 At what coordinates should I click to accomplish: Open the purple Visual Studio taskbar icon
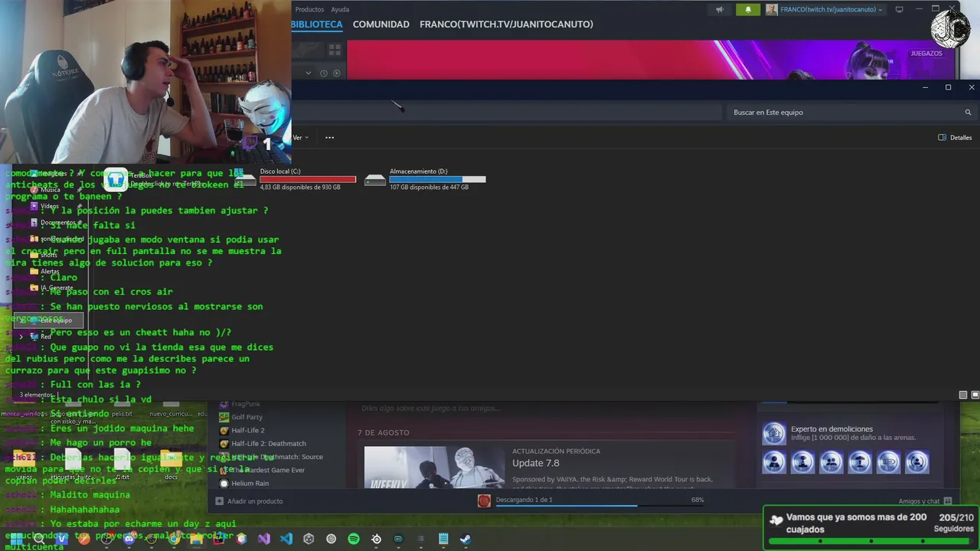point(264,539)
